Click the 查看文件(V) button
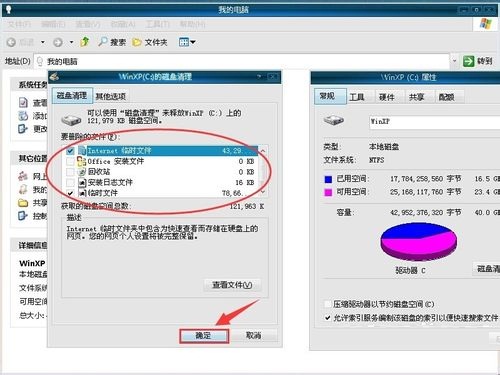This screenshot has height=375, width=500. click(x=232, y=285)
